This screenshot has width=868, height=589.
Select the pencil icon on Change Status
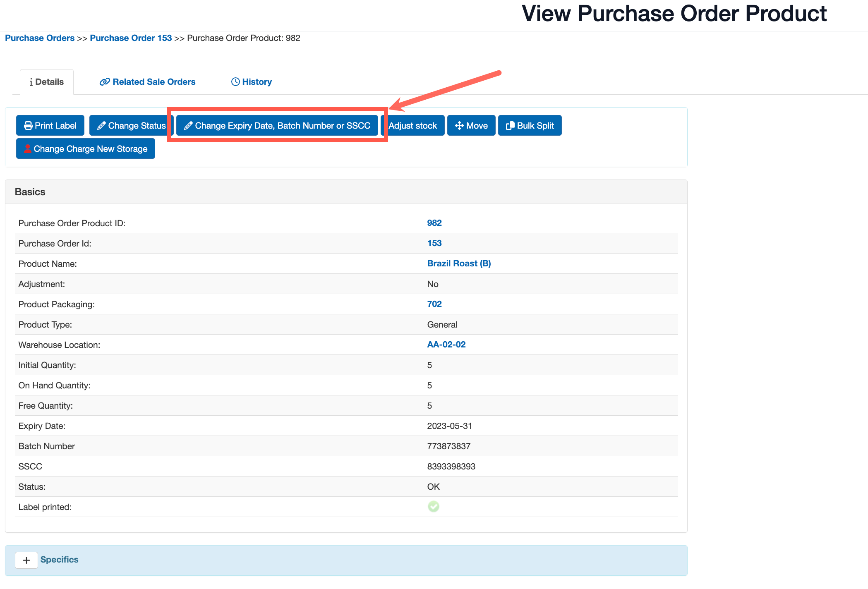click(x=101, y=125)
